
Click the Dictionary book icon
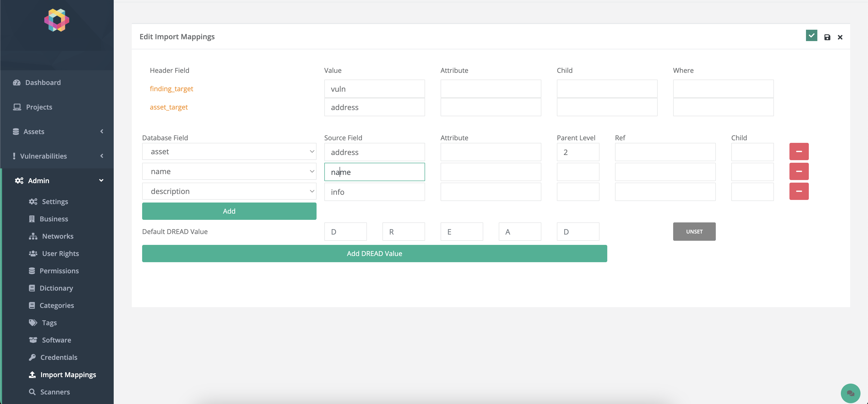(32, 288)
